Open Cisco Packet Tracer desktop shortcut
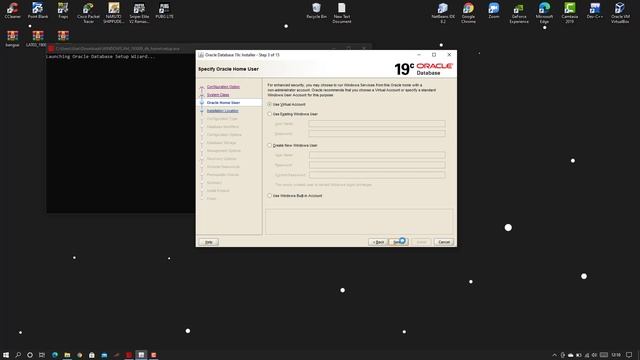The height and width of the screenshot is (360, 640). click(88, 13)
